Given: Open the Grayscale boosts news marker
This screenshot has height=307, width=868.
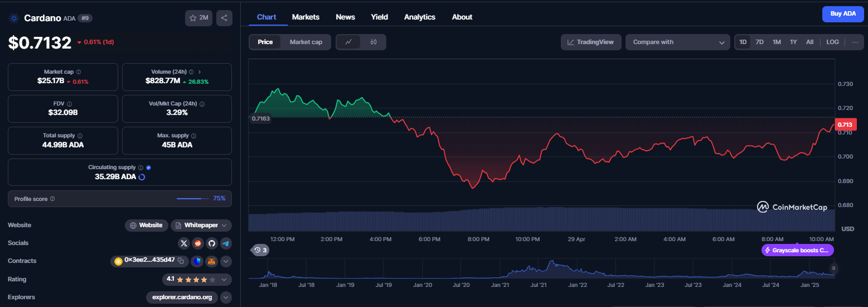Looking at the screenshot, I should tap(798, 250).
